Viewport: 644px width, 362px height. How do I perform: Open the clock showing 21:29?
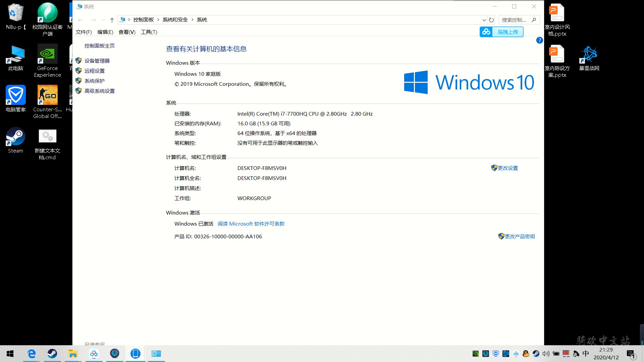pyautogui.click(x=606, y=354)
